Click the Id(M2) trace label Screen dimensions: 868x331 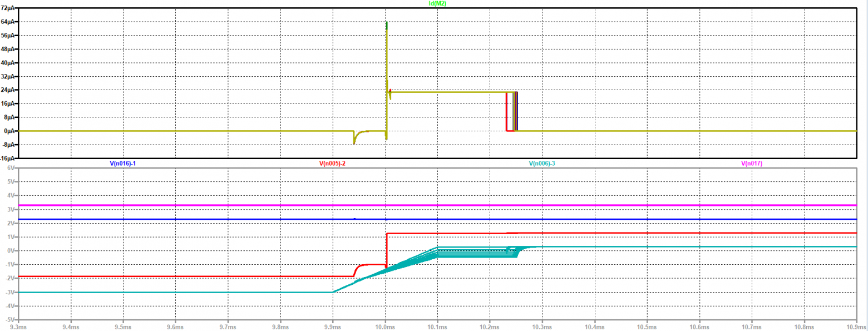click(438, 3)
